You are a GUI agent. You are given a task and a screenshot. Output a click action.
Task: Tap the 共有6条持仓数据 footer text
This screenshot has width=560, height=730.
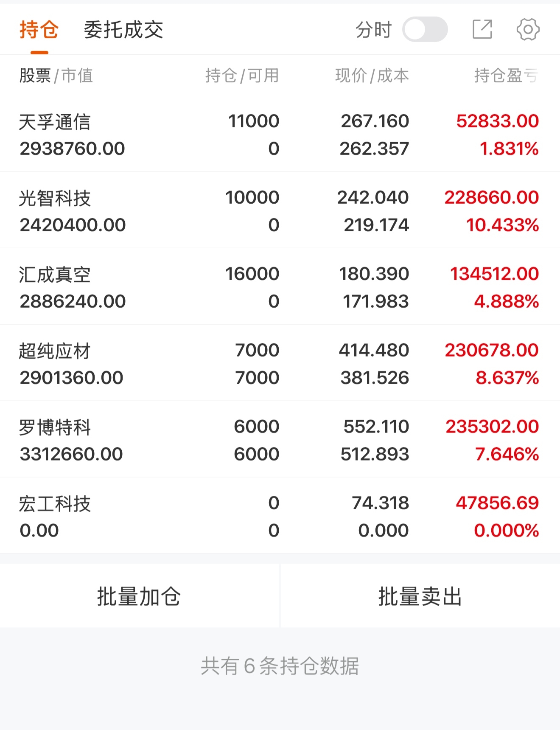pos(280,665)
